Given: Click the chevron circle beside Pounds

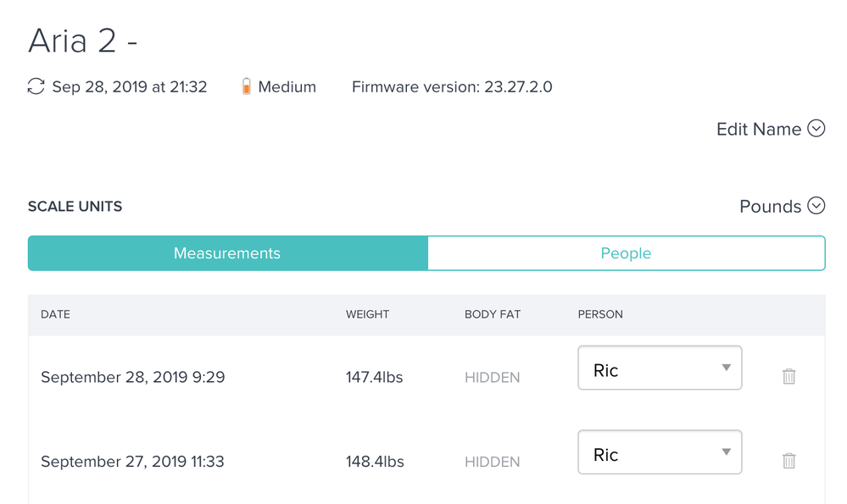Looking at the screenshot, I should (x=816, y=206).
